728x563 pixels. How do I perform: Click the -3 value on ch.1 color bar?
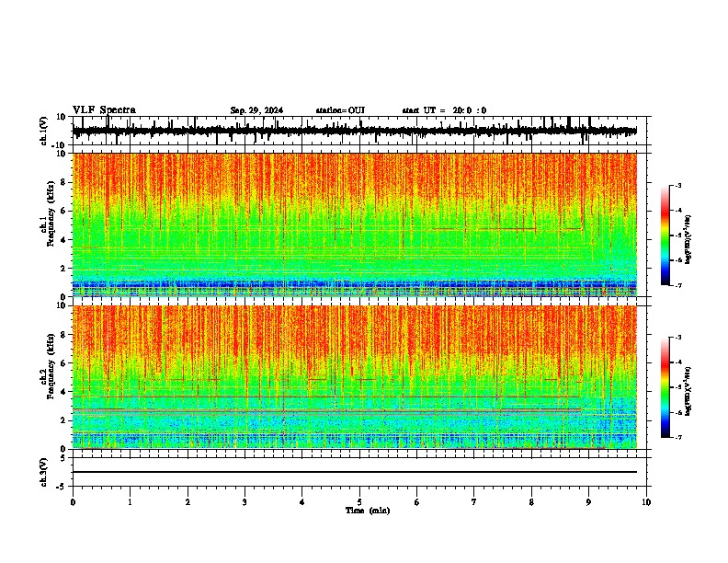(x=678, y=185)
